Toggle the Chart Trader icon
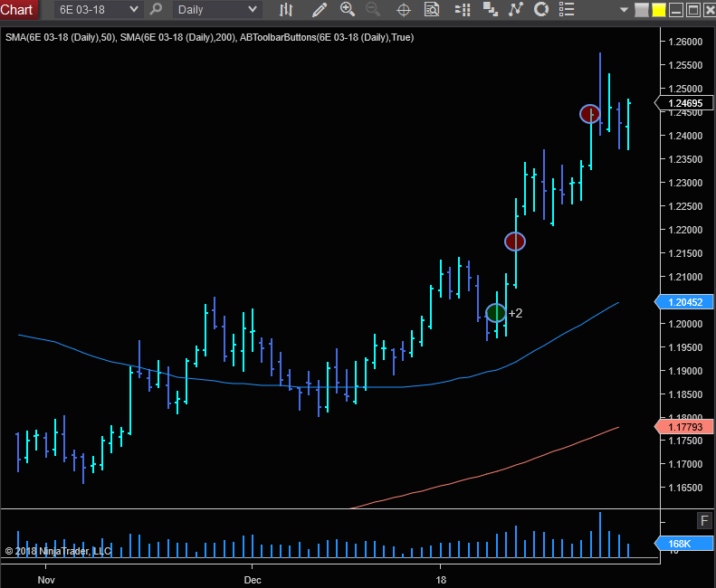Viewport: 716px width, 588px height. (x=463, y=10)
